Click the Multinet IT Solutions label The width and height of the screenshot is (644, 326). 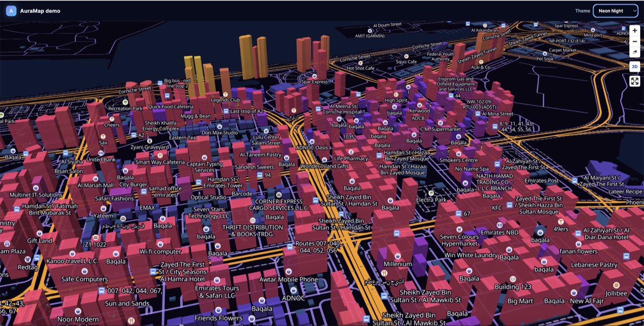(36, 195)
